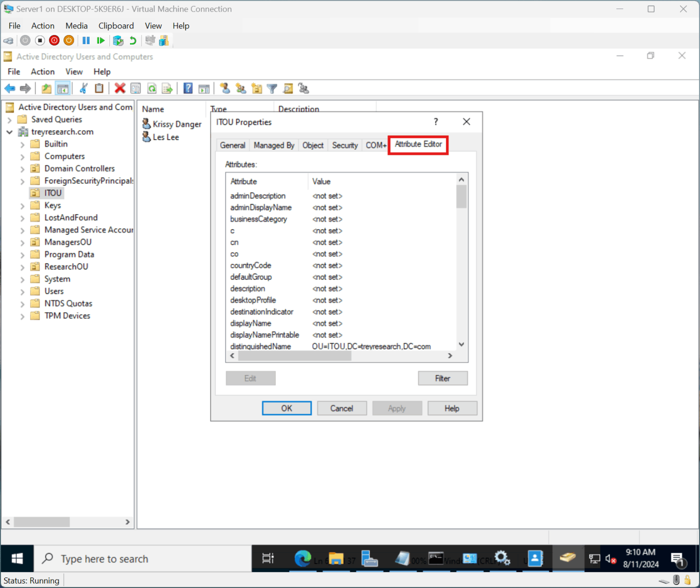
Task: Click the Export List toolbar icon
Action: [167, 89]
